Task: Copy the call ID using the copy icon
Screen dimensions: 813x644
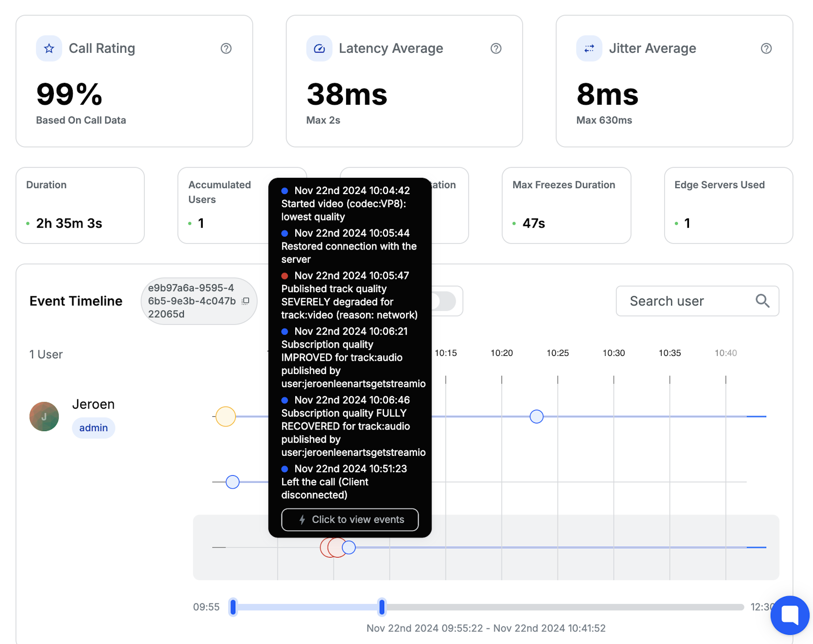Action: (246, 301)
